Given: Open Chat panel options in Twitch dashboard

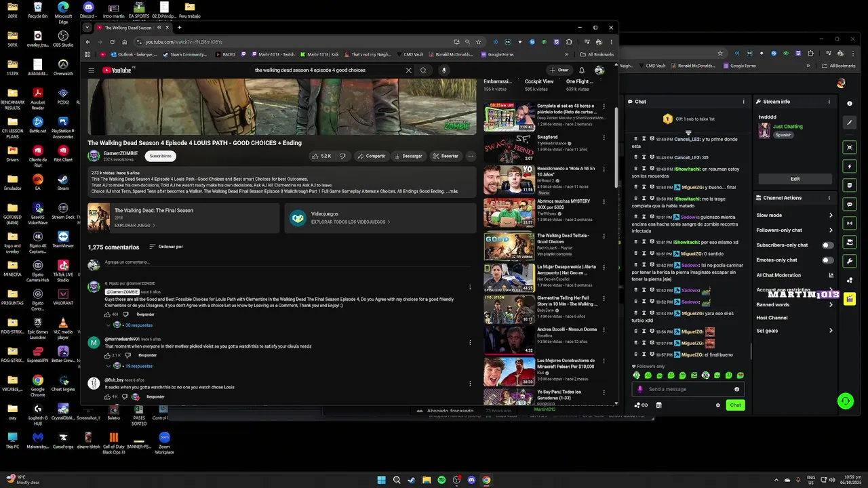Looking at the screenshot, I should pyautogui.click(x=744, y=102).
